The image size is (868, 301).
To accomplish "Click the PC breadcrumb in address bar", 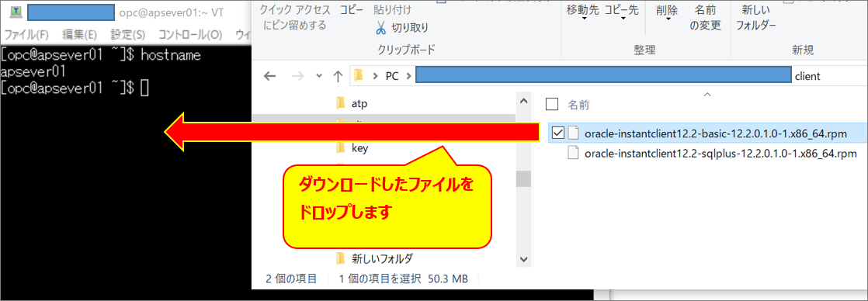I will (x=392, y=76).
